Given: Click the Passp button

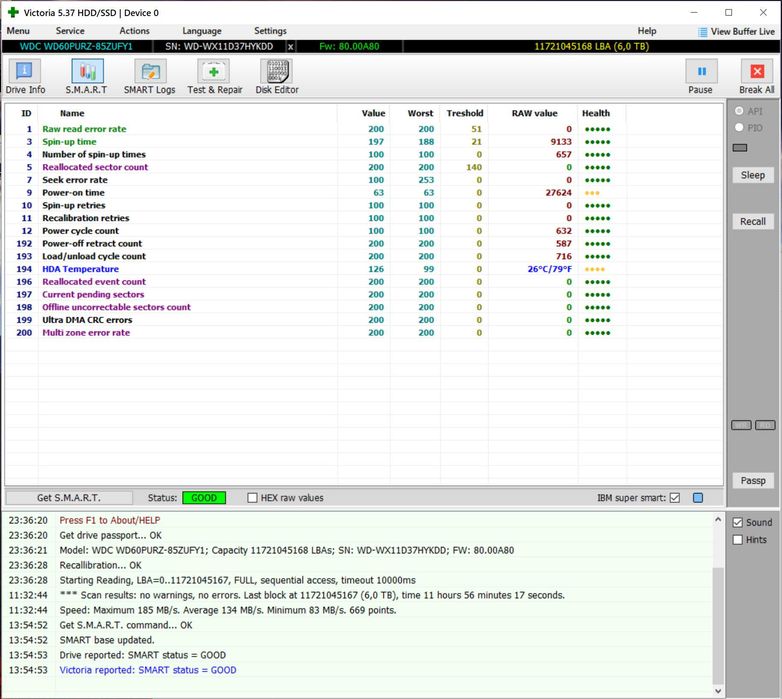Looking at the screenshot, I should pyautogui.click(x=752, y=481).
